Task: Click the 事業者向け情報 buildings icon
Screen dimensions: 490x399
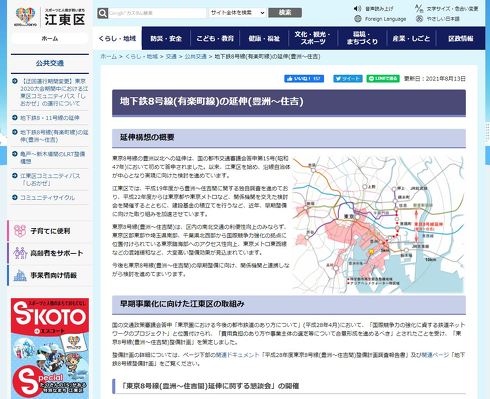Action: coord(20,275)
